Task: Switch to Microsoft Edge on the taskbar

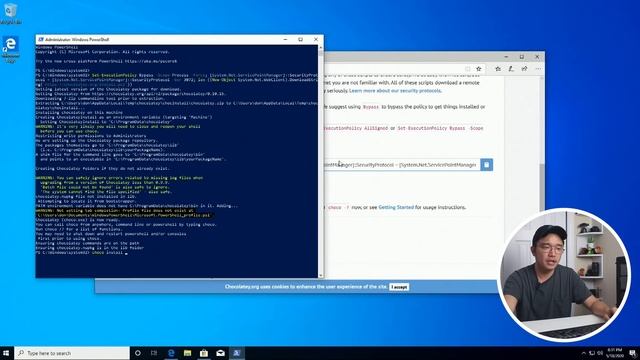Action: [171, 353]
